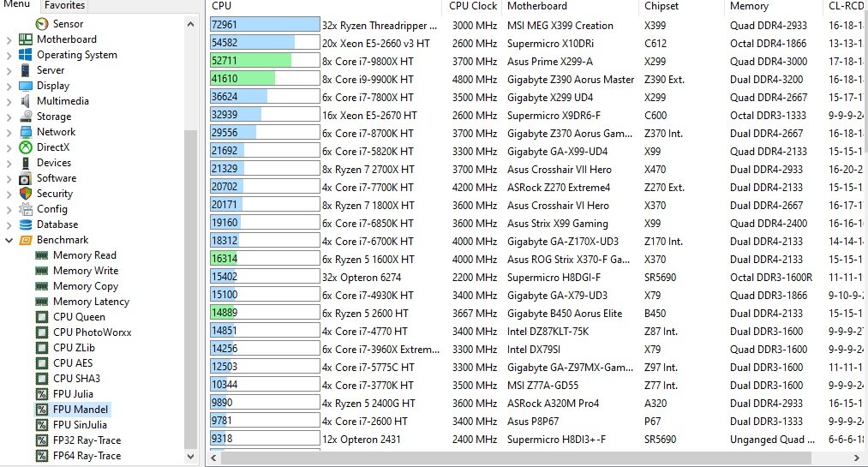The height and width of the screenshot is (467, 868).
Task: Click the Memory Read RAM icon
Action: coord(41,255)
